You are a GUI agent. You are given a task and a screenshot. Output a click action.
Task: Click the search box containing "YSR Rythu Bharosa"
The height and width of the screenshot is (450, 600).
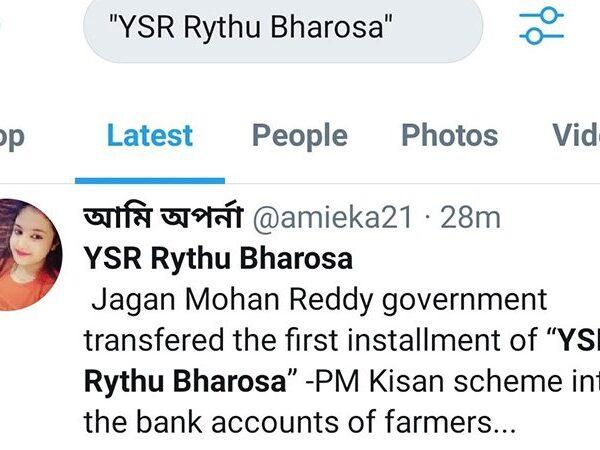click(x=283, y=28)
